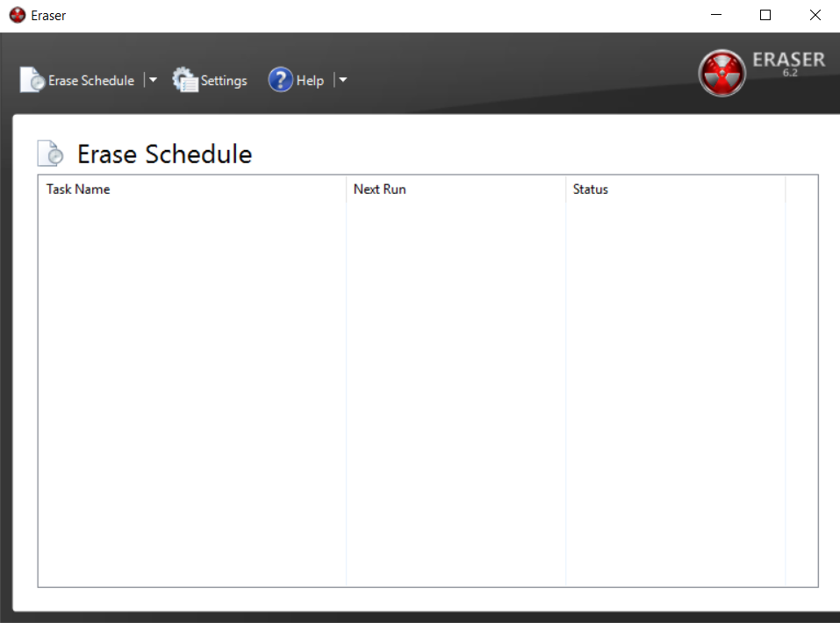Sort by the Next Run column header
Screen dimensions: 840x623
[379, 190]
